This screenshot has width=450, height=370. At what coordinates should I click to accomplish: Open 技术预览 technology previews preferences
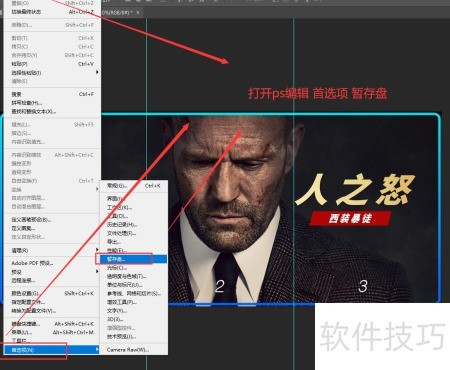pos(133,337)
